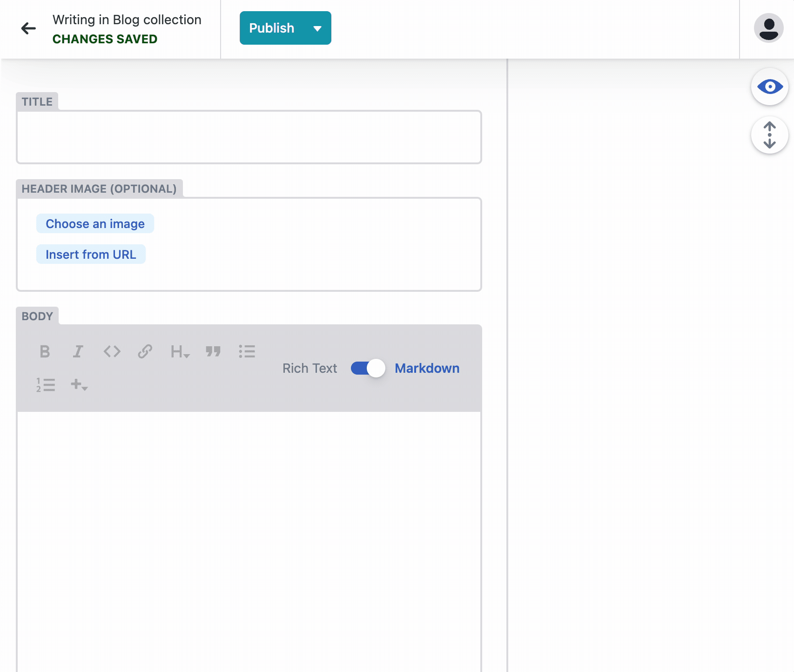Go back using the back arrow
Viewport: 794px width, 672px height.
(29, 28)
